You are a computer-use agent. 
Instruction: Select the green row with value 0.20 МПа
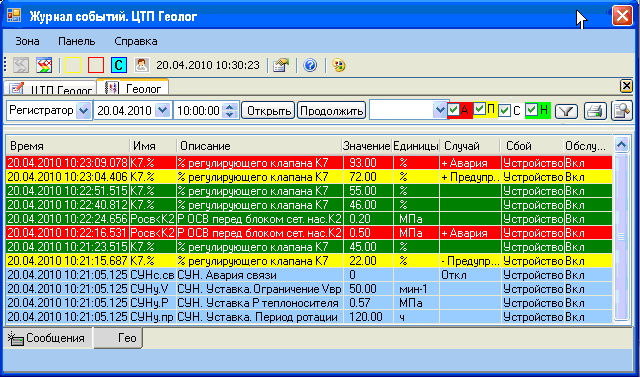point(309,219)
